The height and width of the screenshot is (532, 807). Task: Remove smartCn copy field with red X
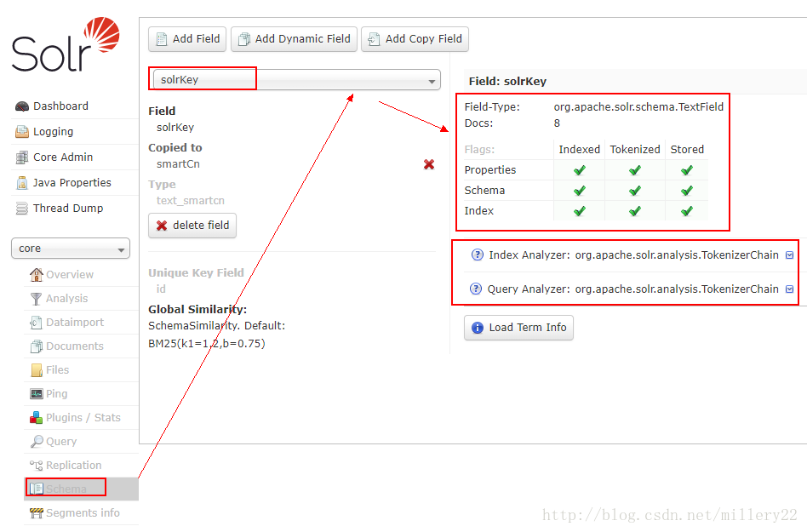tap(429, 164)
